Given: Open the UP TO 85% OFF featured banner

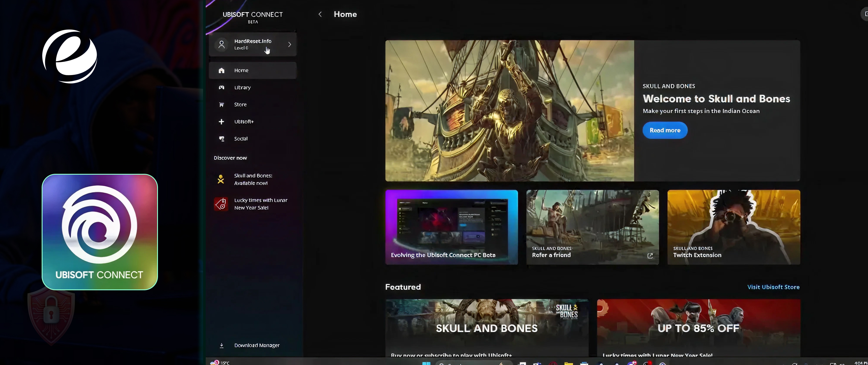Looking at the screenshot, I should (x=698, y=327).
